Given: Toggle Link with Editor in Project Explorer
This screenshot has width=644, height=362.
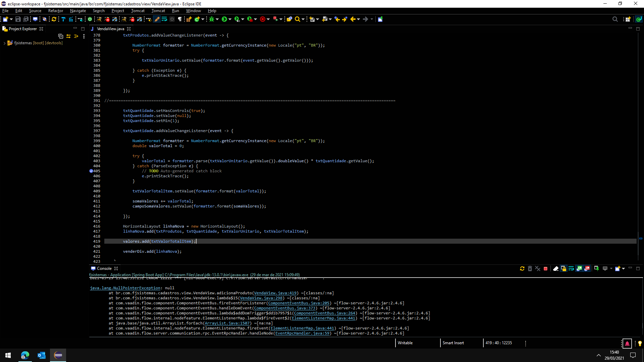Looking at the screenshot, I should pyautogui.click(x=68, y=36).
